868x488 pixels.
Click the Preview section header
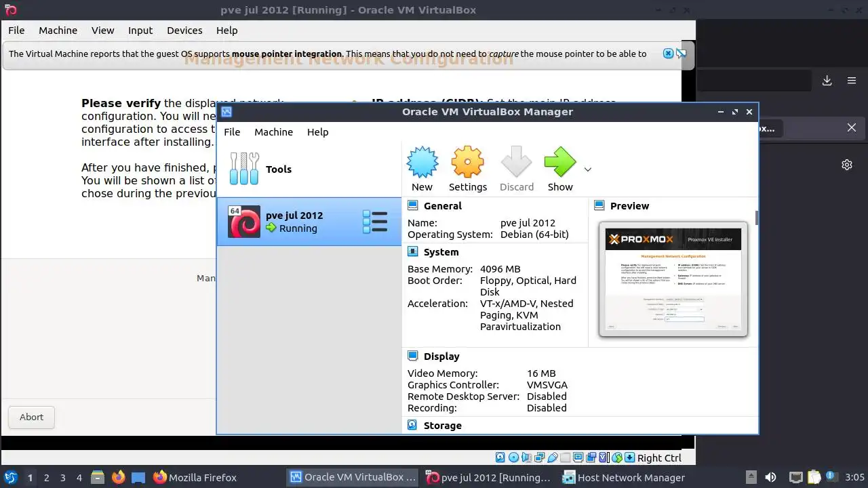click(629, 205)
